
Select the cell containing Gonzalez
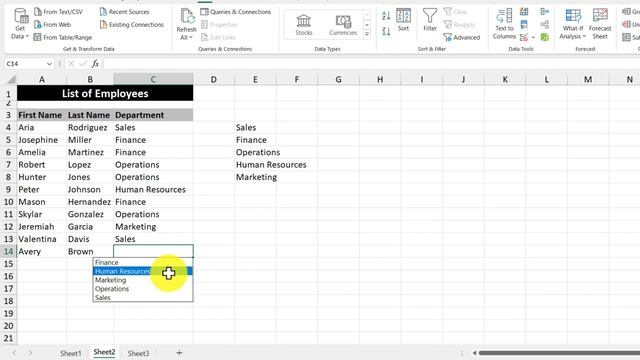pyautogui.click(x=90, y=214)
